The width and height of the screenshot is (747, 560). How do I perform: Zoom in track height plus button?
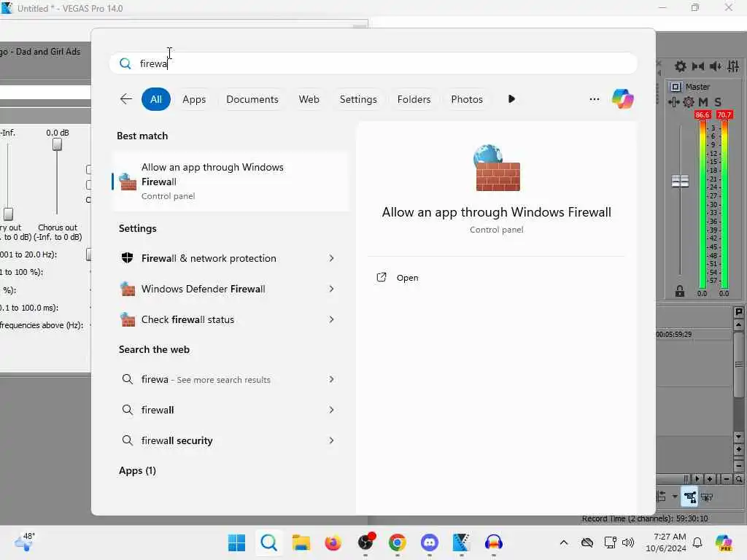738,449
